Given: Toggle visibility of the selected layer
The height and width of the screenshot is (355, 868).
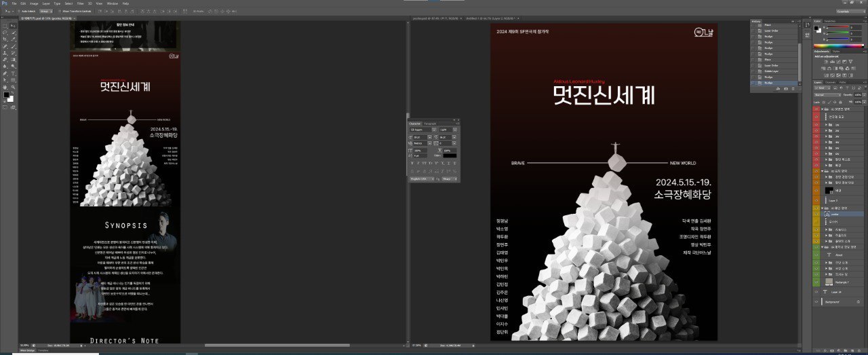Looking at the screenshot, I should 816,214.
